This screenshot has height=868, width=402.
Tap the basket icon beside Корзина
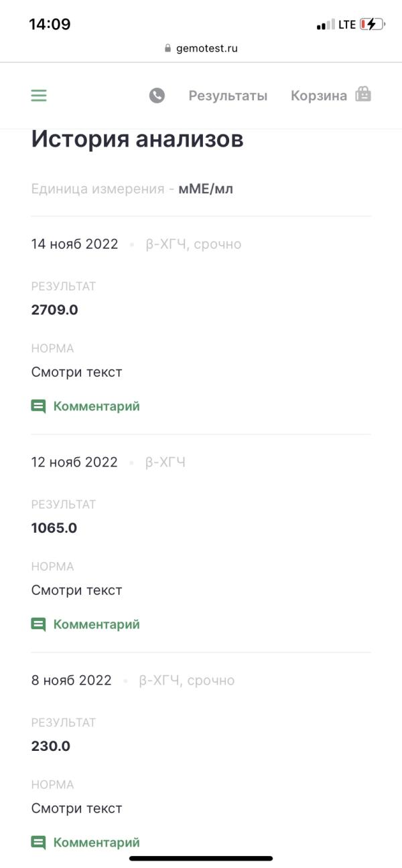[363, 94]
